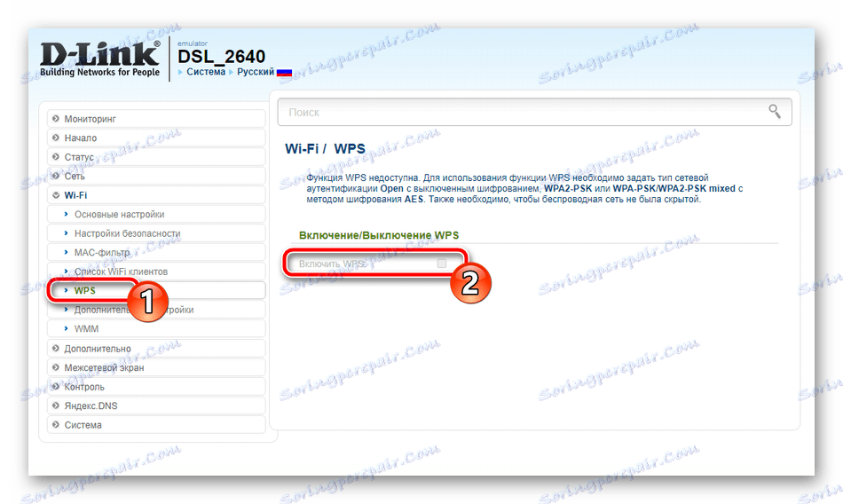843x504 pixels.
Task: Select the WPS menu item
Action: tap(156, 290)
